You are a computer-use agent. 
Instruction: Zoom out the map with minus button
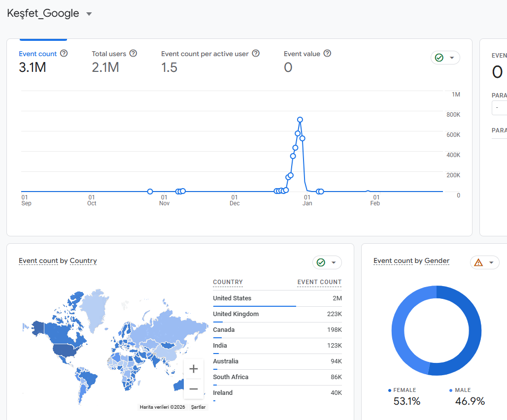coord(193,388)
